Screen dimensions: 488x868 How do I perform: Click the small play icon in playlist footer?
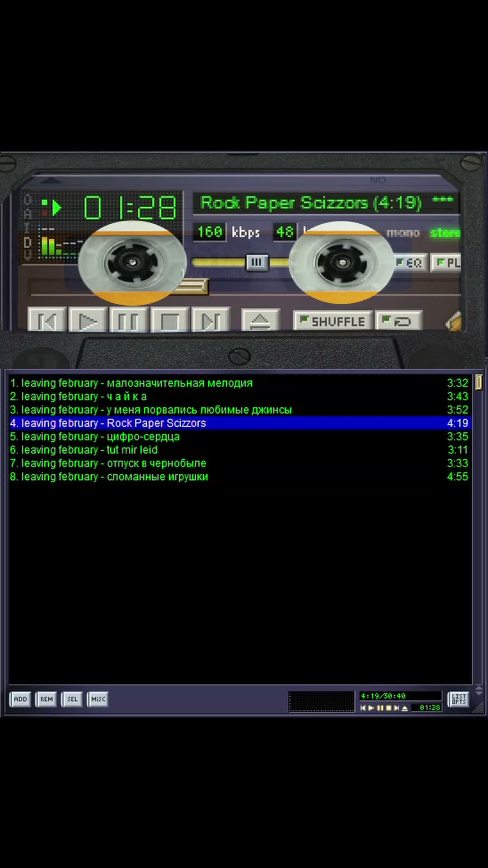click(x=371, y=708)
